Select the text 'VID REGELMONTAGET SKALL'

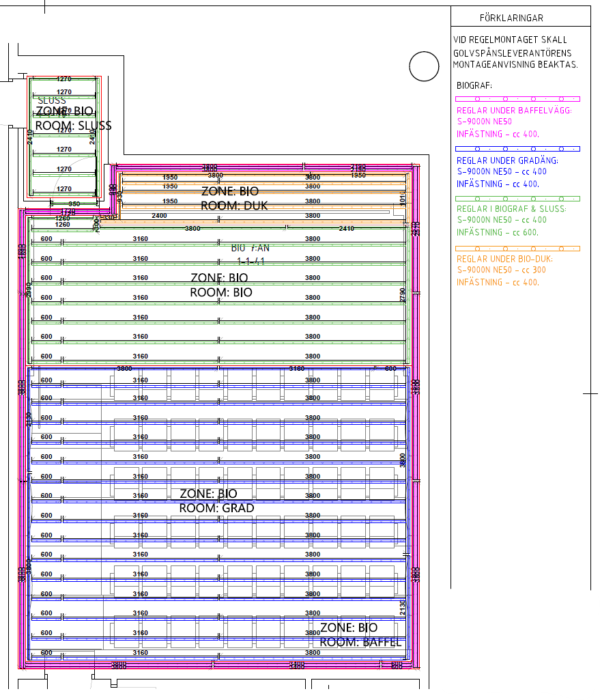[510, 40]
